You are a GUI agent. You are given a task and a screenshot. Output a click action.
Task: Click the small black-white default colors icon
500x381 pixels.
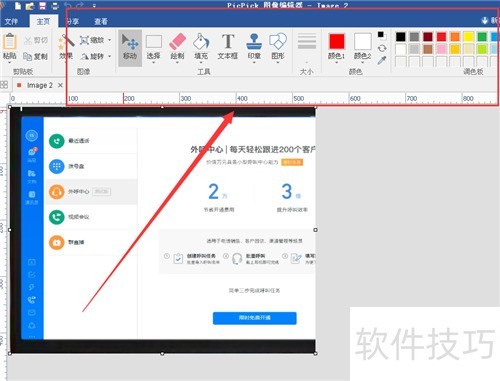(382, 35)
